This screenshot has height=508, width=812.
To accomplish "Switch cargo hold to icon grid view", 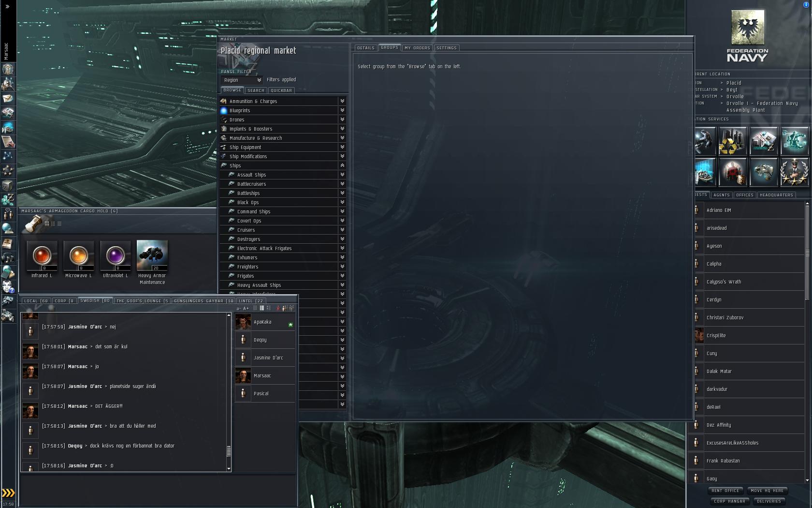I will pos(47,224).
